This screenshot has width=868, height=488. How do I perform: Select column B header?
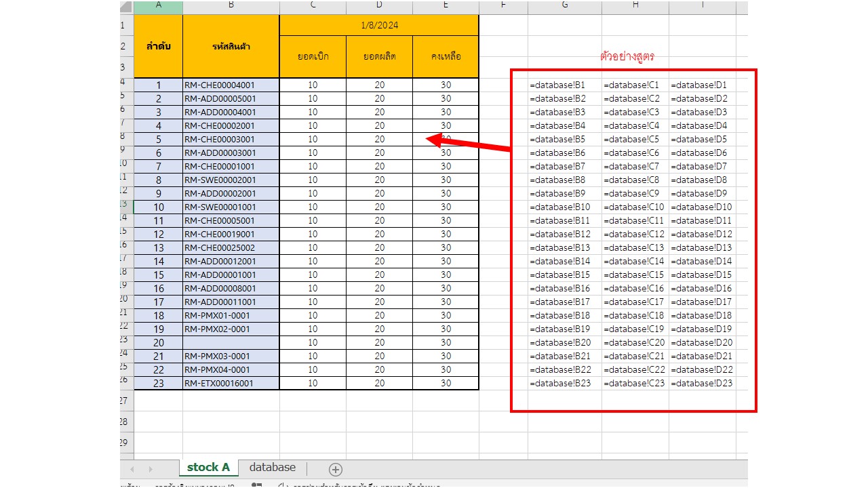pyautogui.click(x=231, y=7)
